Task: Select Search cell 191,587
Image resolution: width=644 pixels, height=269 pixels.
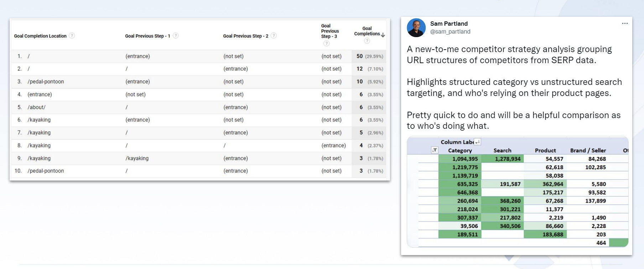Action: tap(503, 184)
